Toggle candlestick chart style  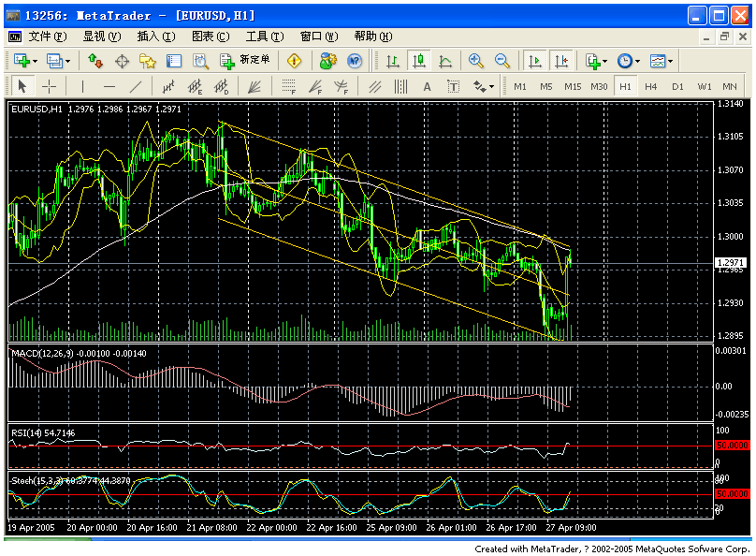click(419, 61)
